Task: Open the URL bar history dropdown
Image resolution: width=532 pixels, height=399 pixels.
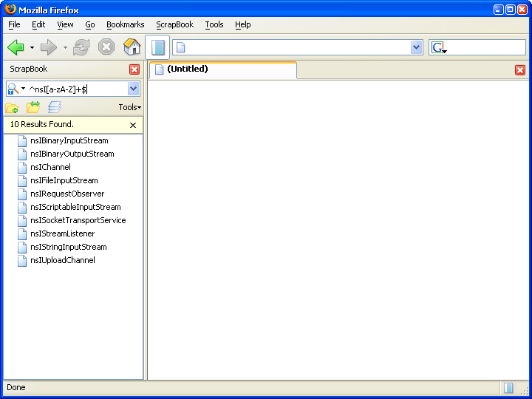Action: pos(415,47)
